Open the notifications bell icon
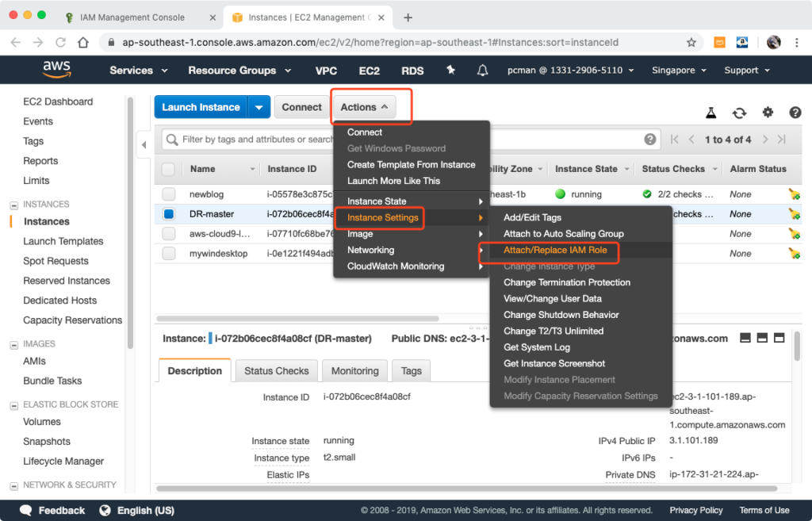 coord(482,70)
